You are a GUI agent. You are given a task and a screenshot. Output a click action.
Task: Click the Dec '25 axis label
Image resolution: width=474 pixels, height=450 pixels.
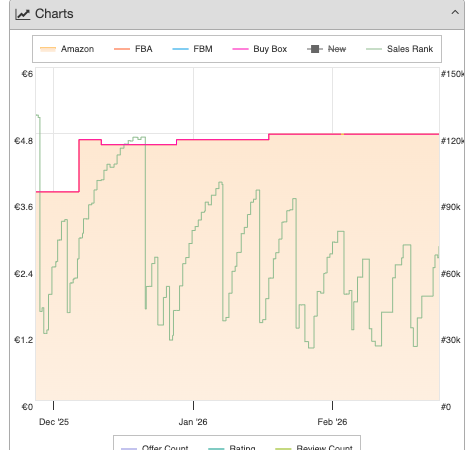[x=54, y=422]
